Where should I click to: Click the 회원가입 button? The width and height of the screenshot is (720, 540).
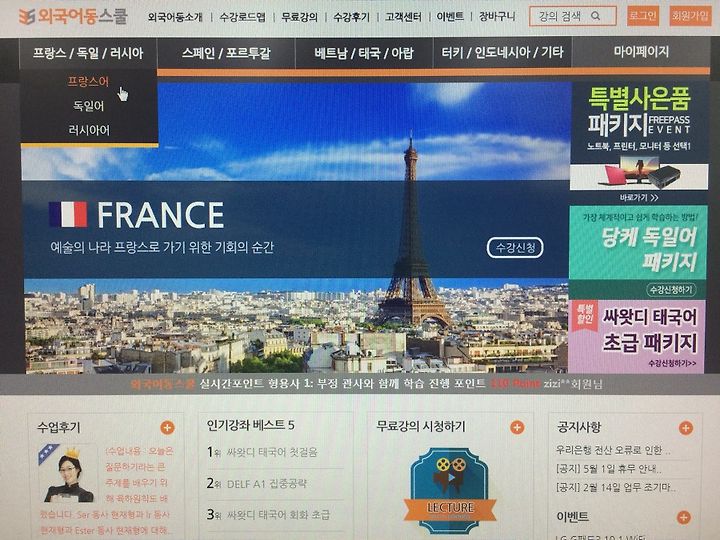coord(690,16)
